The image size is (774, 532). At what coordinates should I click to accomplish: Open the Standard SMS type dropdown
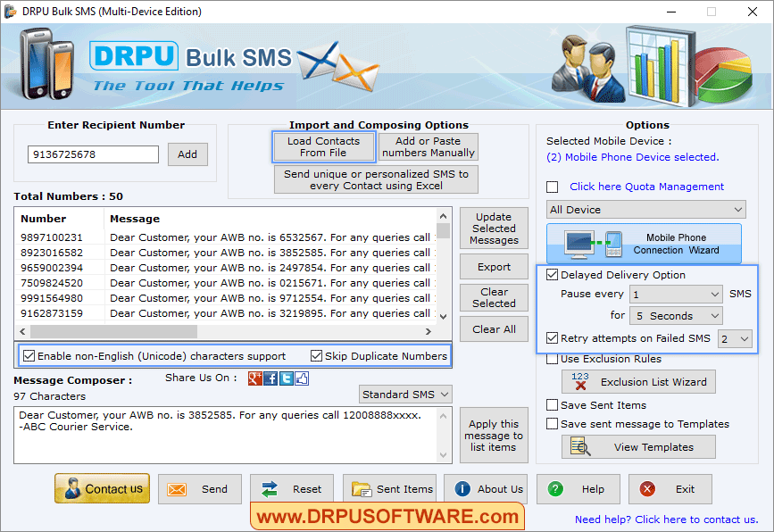tap(405, 395)
